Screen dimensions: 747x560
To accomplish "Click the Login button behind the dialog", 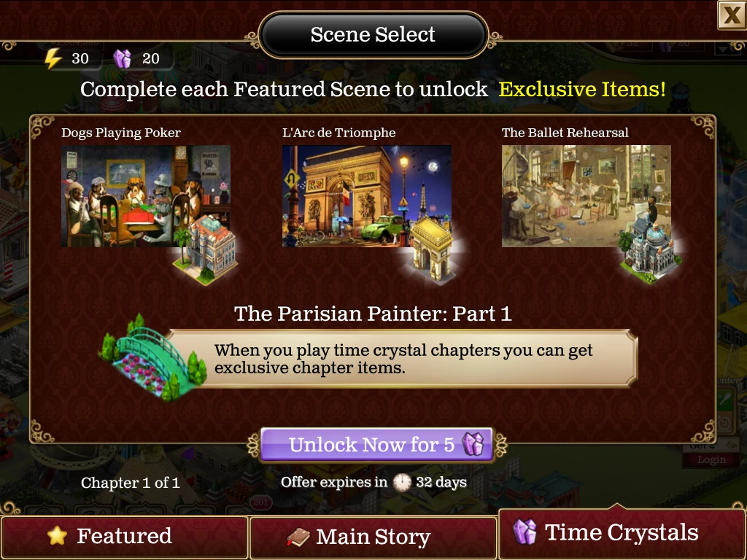I will [712, 459].
